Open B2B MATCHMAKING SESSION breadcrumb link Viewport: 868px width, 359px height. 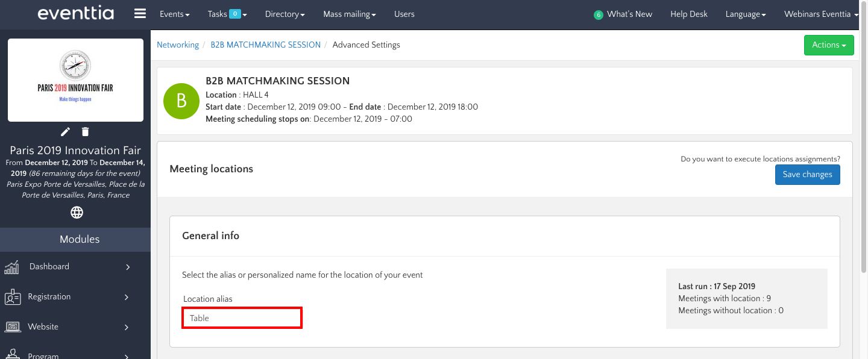pos(265,45)
